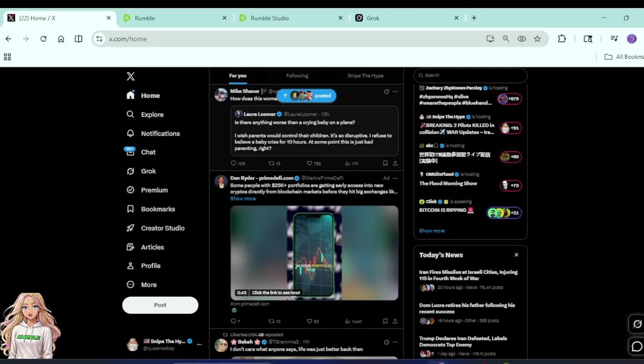644x364 pixels.
Task: Click Show more under live spaces
Action: click(432, 231)
